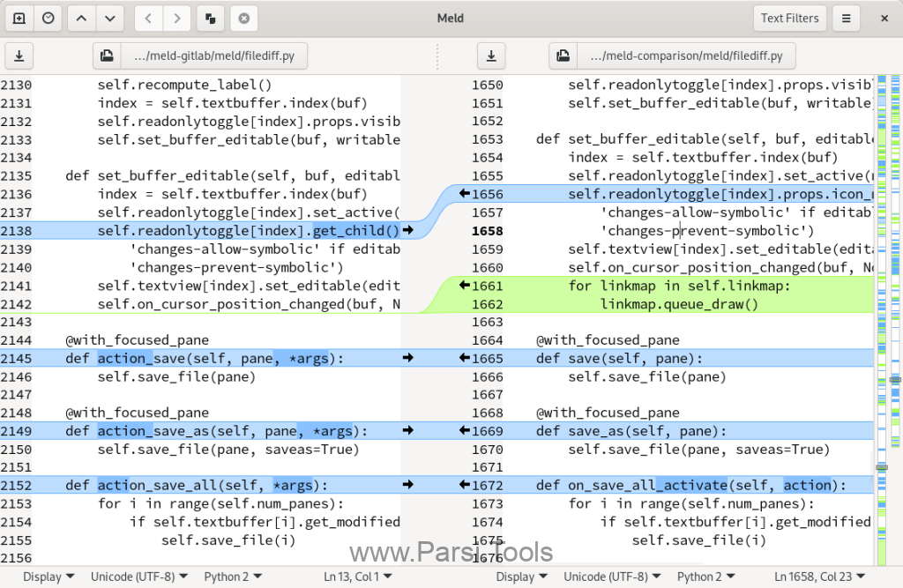The height and width of the screenshot is (588, 903).
Task: Push line 2152 action_save_all change right
Action: click(408, 484)
